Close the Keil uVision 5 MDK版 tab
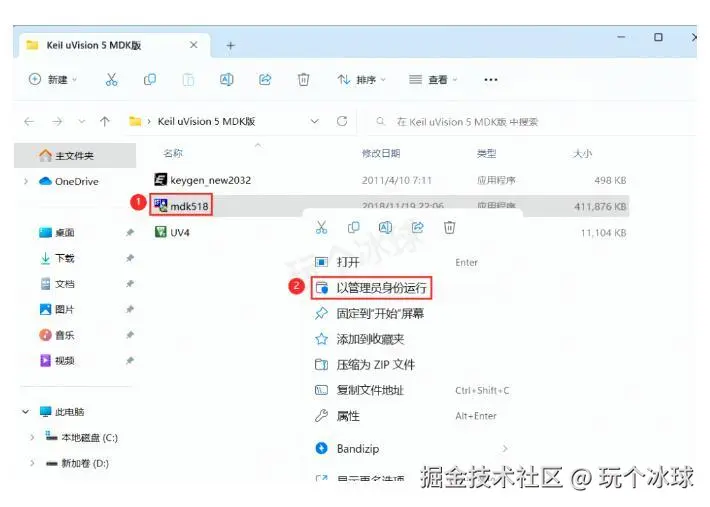Viewport: 710px width, 507px height. tap(193, 45)
